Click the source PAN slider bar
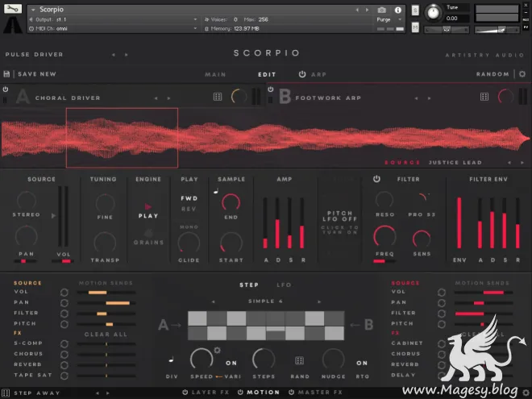The height and width of the screenshot is (399, 532). tap(26, 261)
